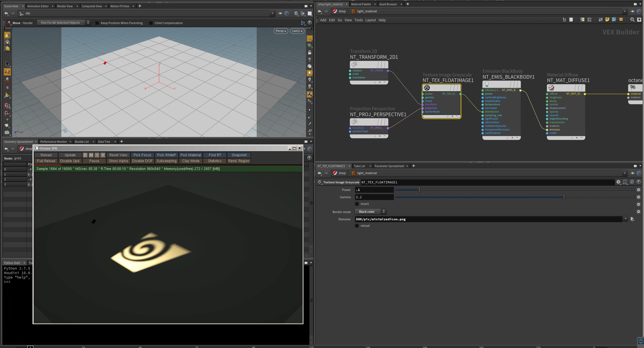Click the handle tool icon at top of viewport toolbar
The height and width of the screenshot is (348, 644).
7,35
